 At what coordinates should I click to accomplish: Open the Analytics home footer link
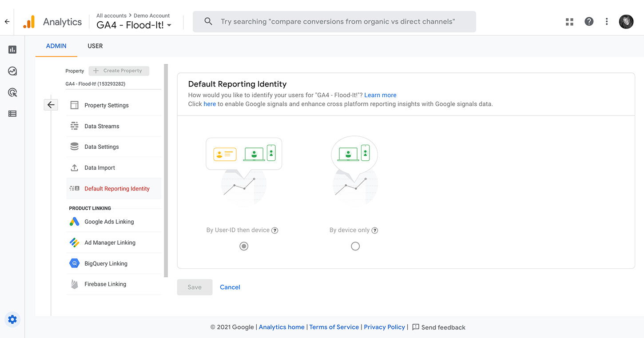(x=282, y=327)
